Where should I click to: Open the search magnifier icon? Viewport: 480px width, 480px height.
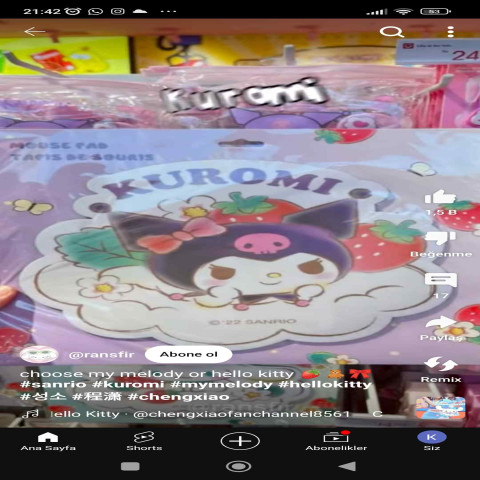pos(392,32)
